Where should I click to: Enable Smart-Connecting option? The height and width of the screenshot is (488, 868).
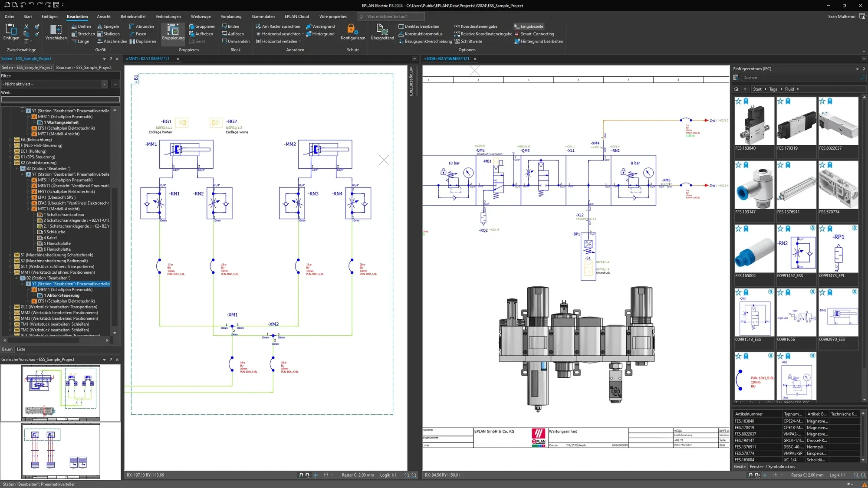tap(534, 34)
